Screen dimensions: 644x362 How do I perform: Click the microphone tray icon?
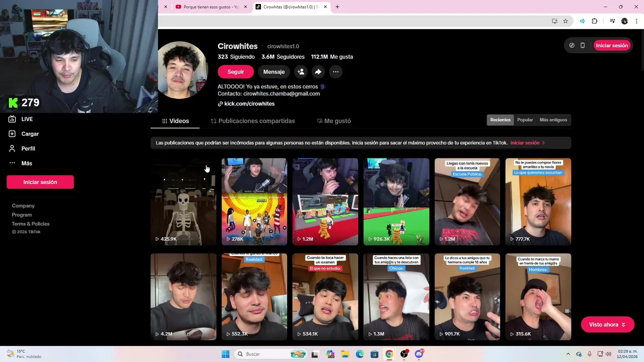pos(589,354)
